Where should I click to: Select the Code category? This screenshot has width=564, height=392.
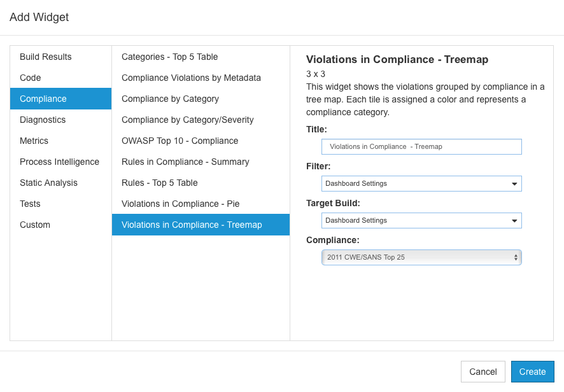(60, 78)
